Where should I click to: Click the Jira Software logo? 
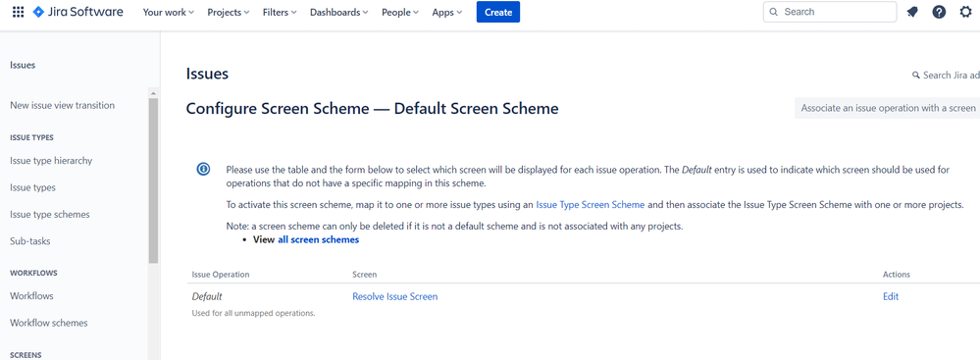pyautogui.click(x=78, y=12)
